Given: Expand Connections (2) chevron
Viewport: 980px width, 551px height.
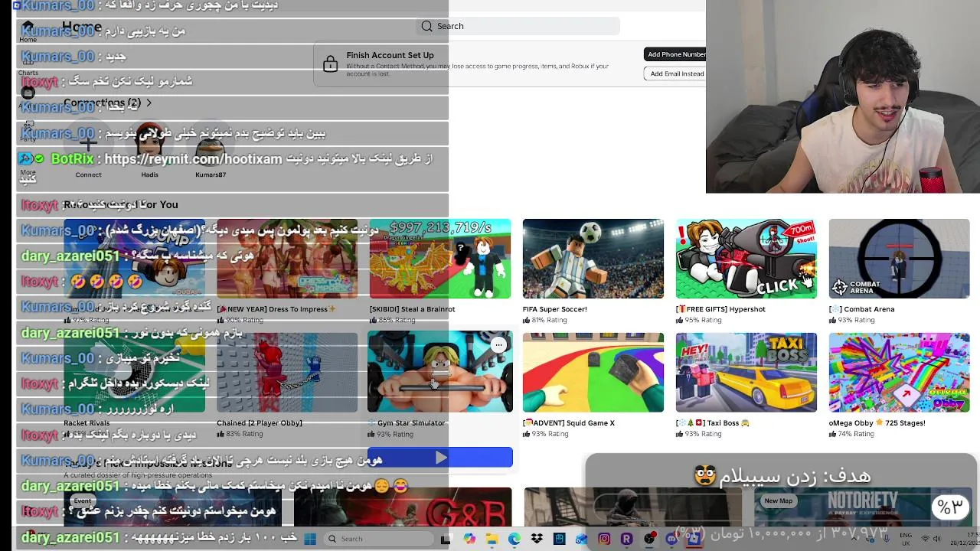Looking at the screenshot, I should pyautogui.click(x=149, y=103).
